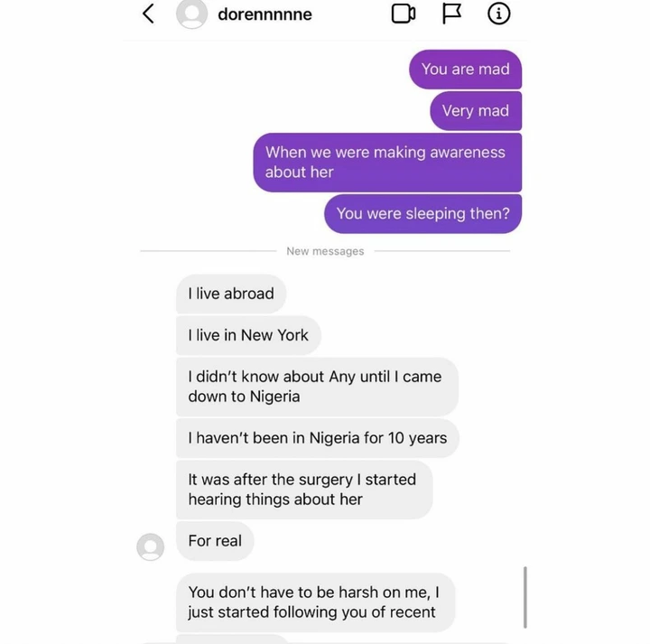Viewport: 650px width, 644px height.
Task: Tap the Nigeria for 10 years message
Action: coord(318,438)
